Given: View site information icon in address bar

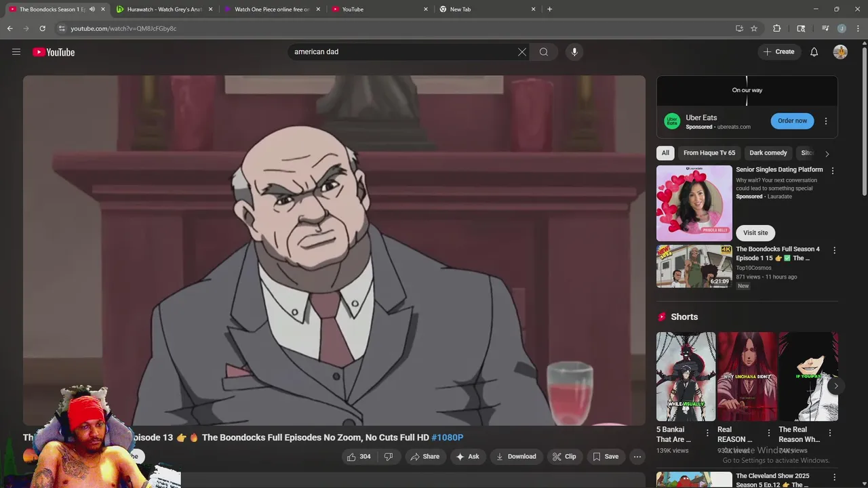Looking at the screenshot, I should click(x=62, y=28).
